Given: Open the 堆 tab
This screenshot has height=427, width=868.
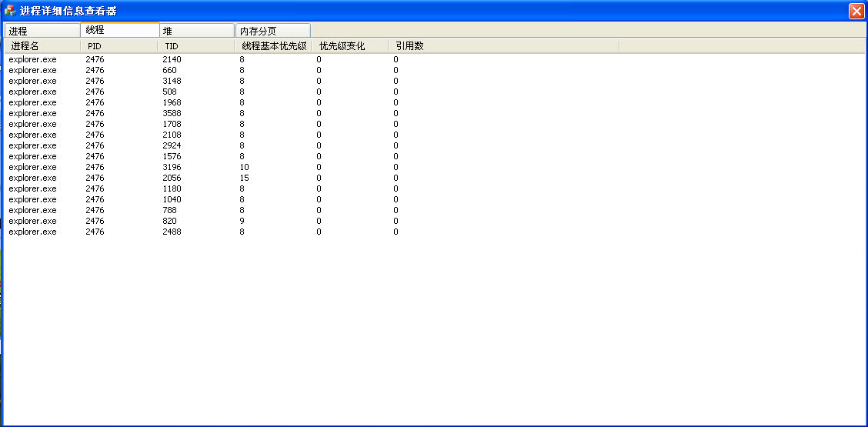Looking at the screenshot, I should pos(197,31).
